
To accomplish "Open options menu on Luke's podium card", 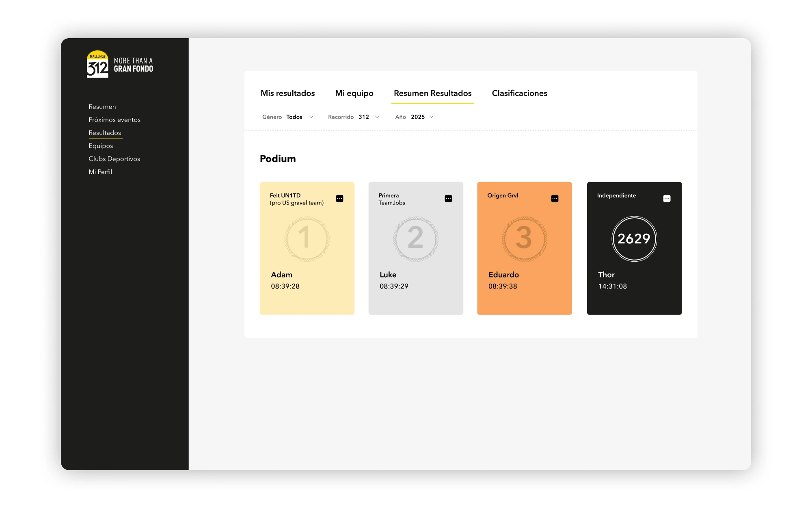I will point(448,199).
